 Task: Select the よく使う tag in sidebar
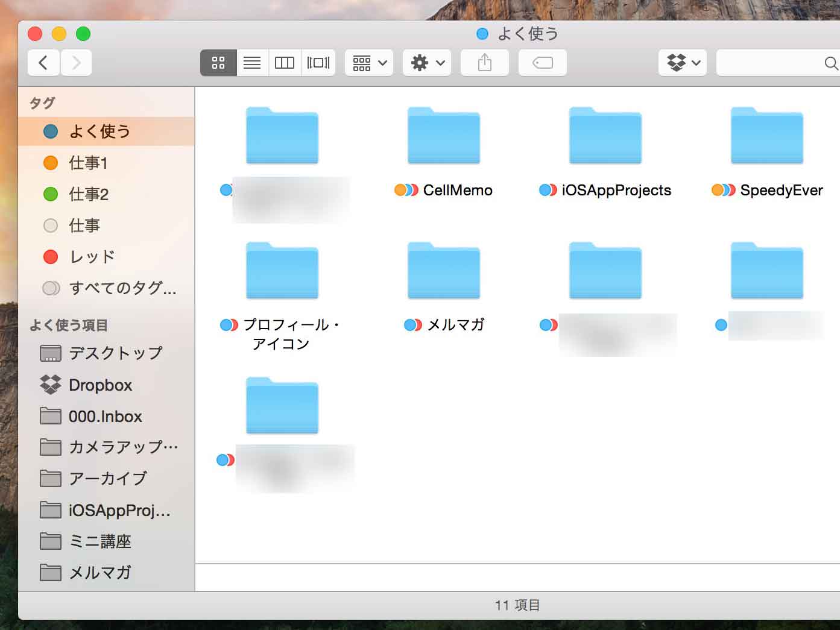(107, 131)
